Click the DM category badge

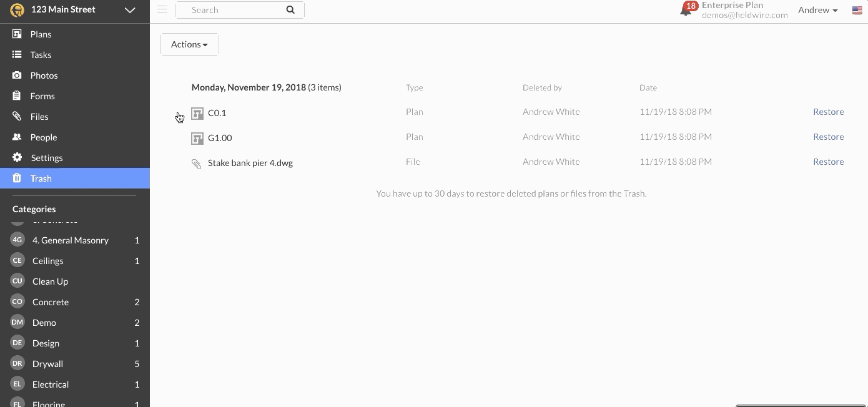(x=17, y=322)
